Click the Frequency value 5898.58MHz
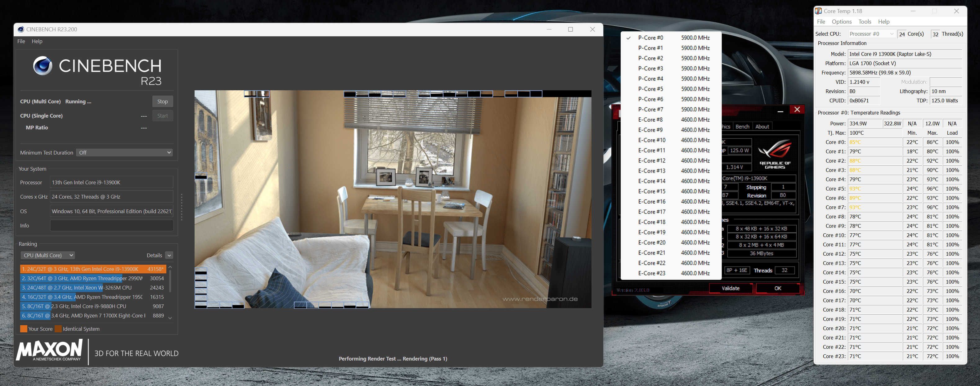 point(905,73)
